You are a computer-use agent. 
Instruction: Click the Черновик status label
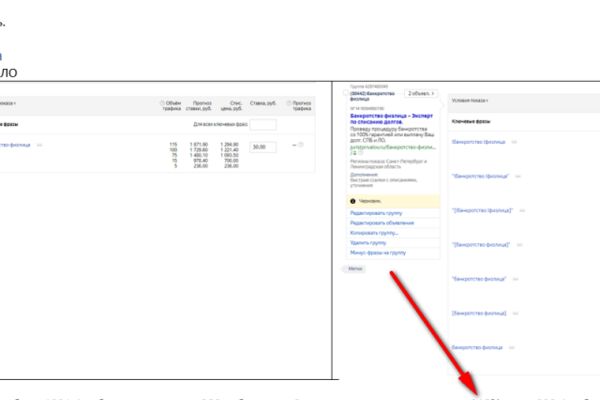(x=370, y=201)
